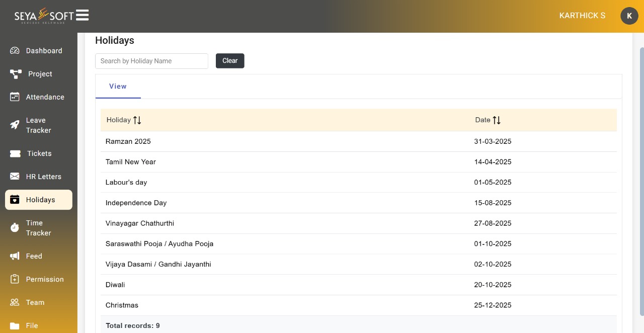Click the Project hierarchy icon

(x=16, y=74)
